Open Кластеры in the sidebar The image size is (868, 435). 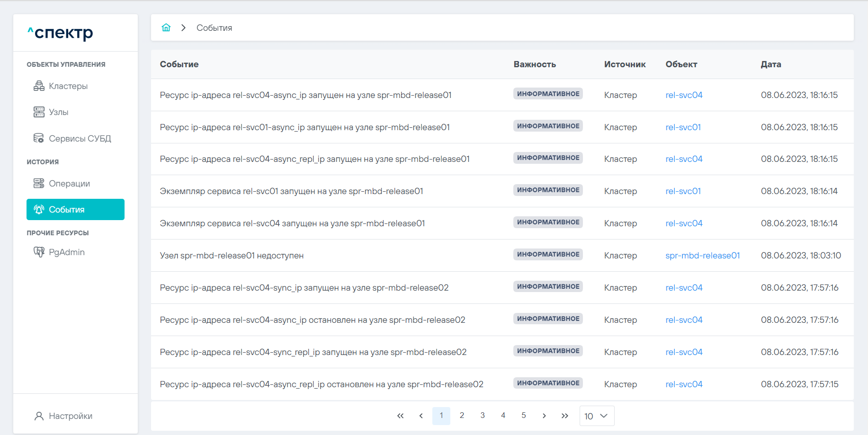tap(68, 86)
